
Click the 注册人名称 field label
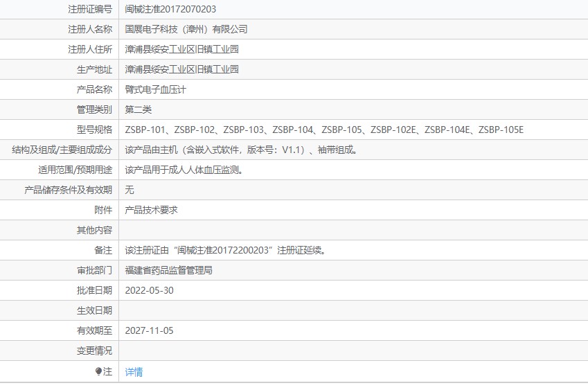click(x=90, y=29)
